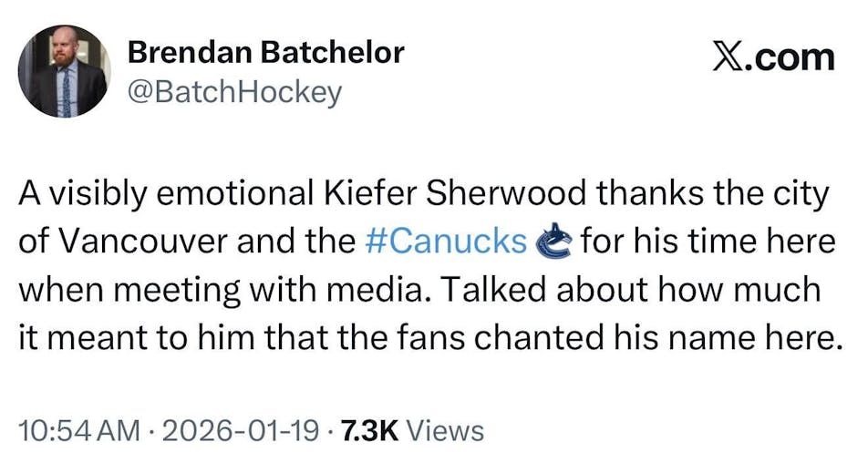Click the Brendan Batchelor display name
Image resolution: width=868 pixels, height=473 pixels.
[x=265, y=53]
